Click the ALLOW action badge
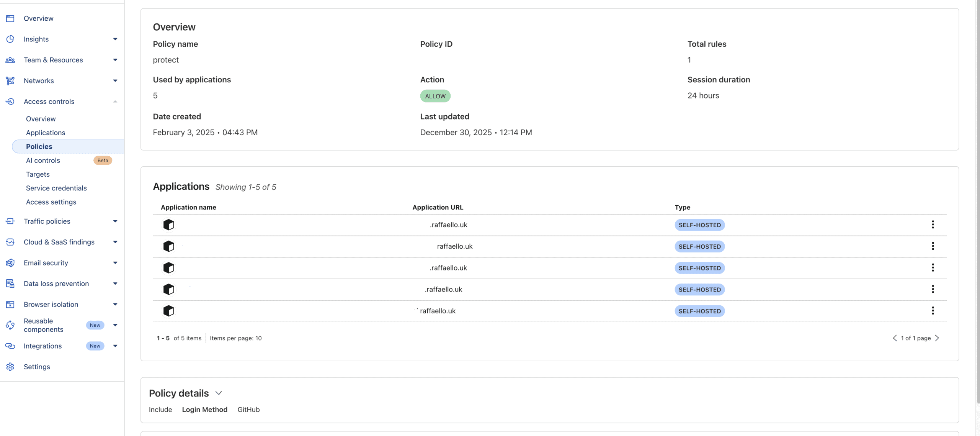The width and height of the screenshot is (980, 436). (435, 96)
